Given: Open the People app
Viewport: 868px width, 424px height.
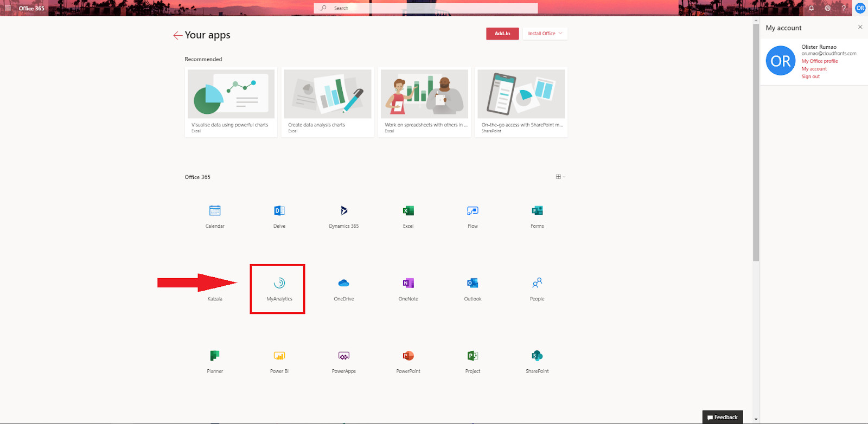Looking at the screenshot, I should pos(537,289).
